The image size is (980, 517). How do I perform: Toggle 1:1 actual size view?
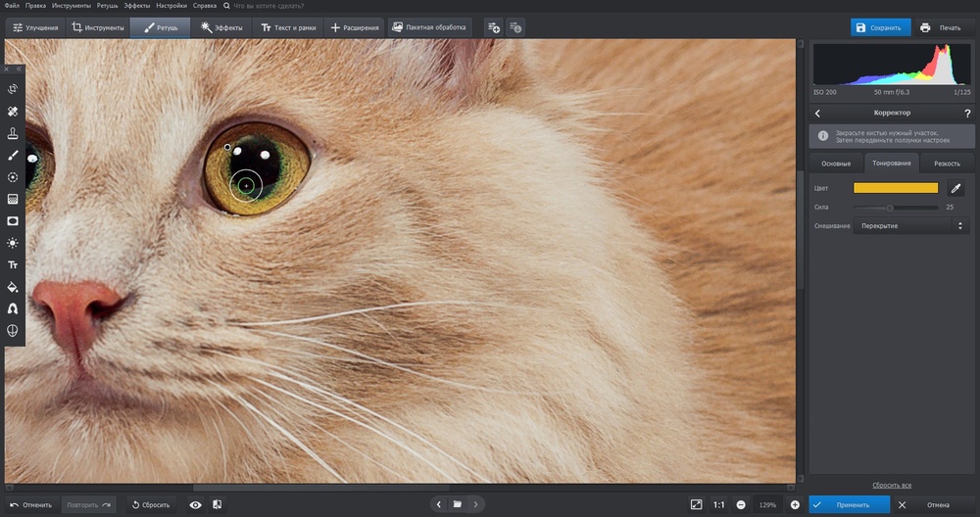pyautogui.click(x=718, y=504)
